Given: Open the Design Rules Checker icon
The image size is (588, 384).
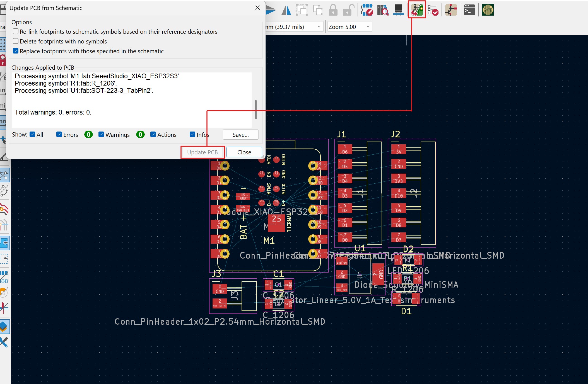Looking at the screenshot, I should 433,10.
